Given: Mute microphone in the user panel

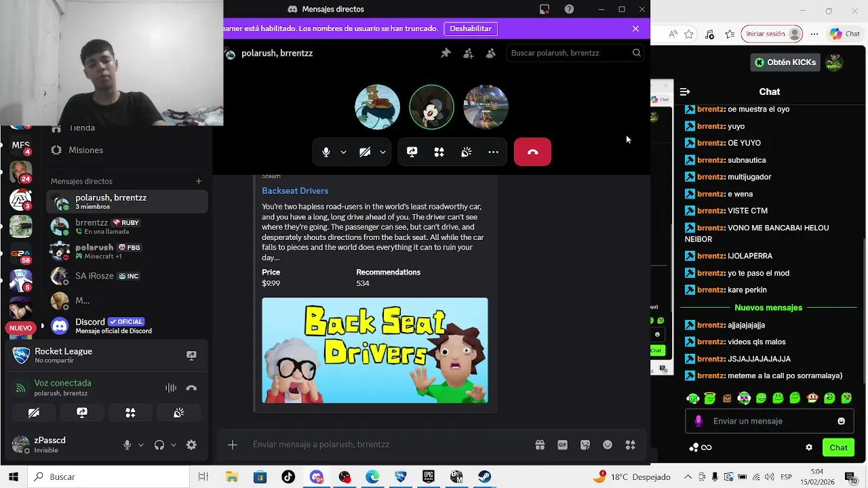Looking at the screenshot, I should point(127,445).
